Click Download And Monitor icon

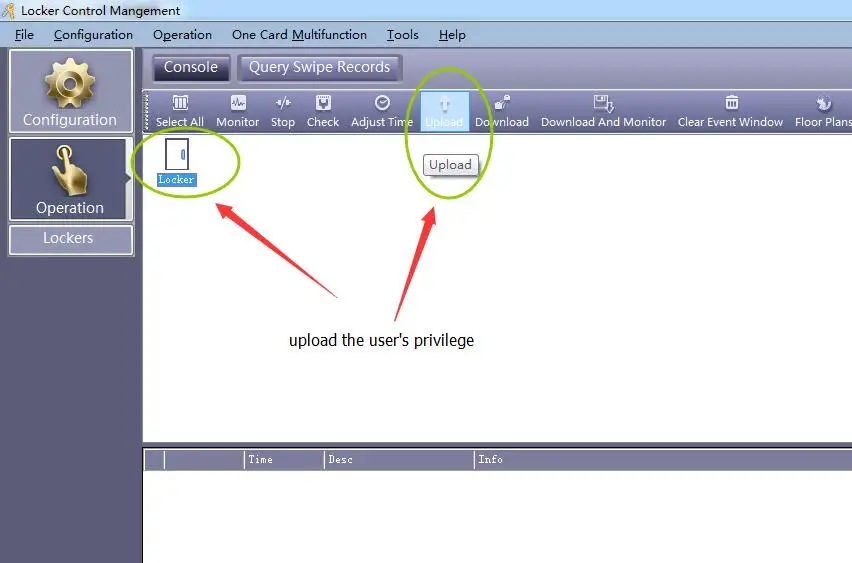pyautogui.click(x=603, y=111)
